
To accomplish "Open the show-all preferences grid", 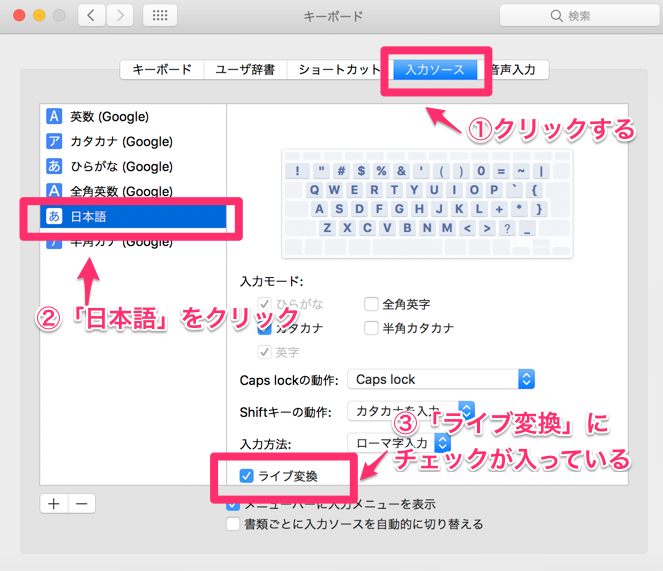I will pyautogui.click(x=161, y=16).
